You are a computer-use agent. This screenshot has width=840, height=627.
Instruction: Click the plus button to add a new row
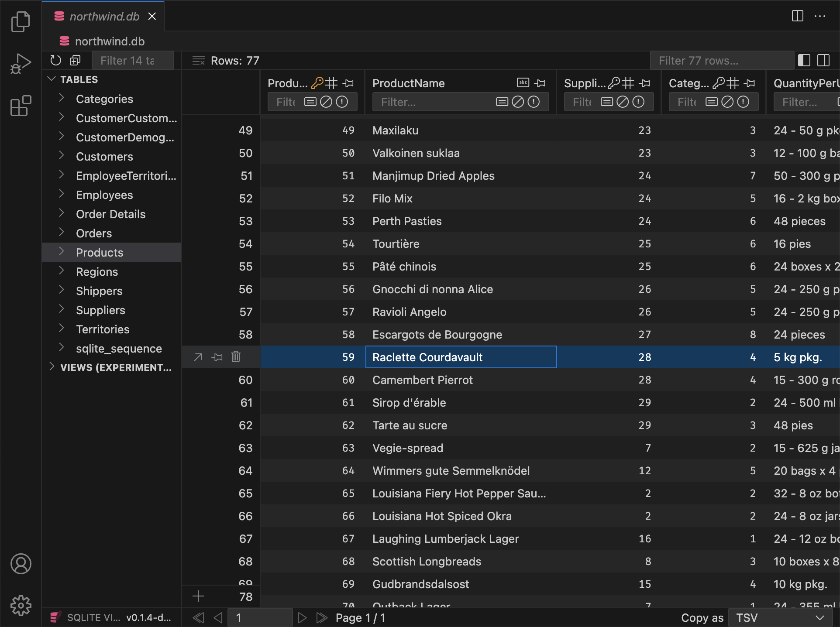point(198,596)
